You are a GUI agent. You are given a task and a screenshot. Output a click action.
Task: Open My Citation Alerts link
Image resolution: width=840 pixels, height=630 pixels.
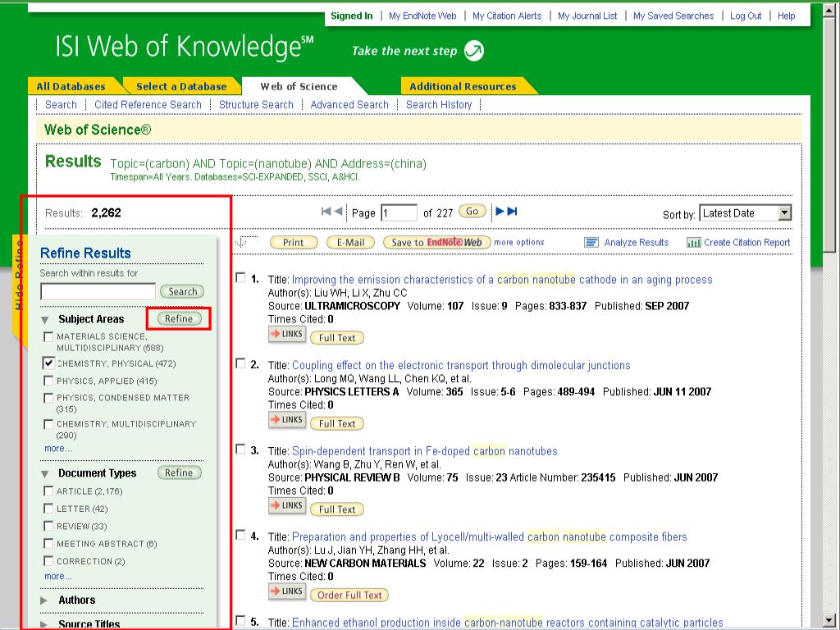tap(507, 16)
